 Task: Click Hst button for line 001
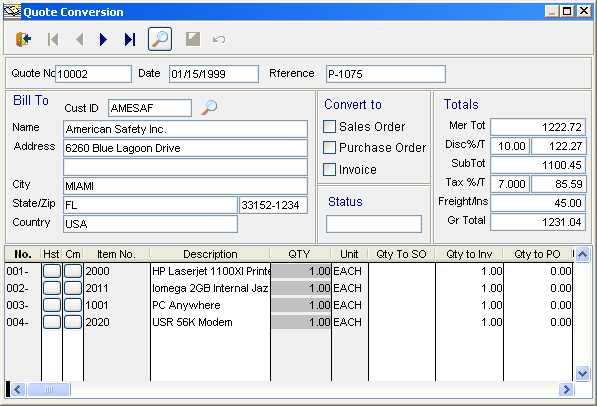pyautogui.click(x=51, y=271)
